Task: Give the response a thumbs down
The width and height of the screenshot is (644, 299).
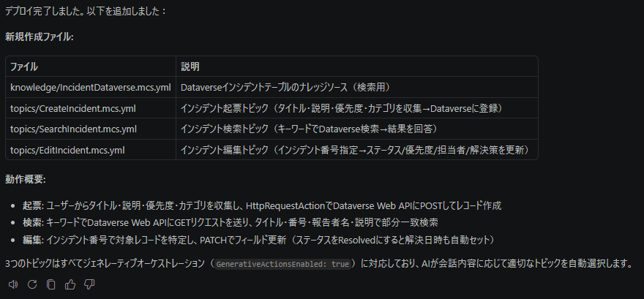Action: tap(89, 284)
